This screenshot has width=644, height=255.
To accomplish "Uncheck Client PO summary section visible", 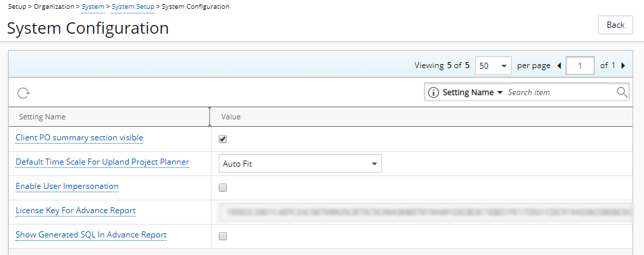I will (x=223, y=139).
